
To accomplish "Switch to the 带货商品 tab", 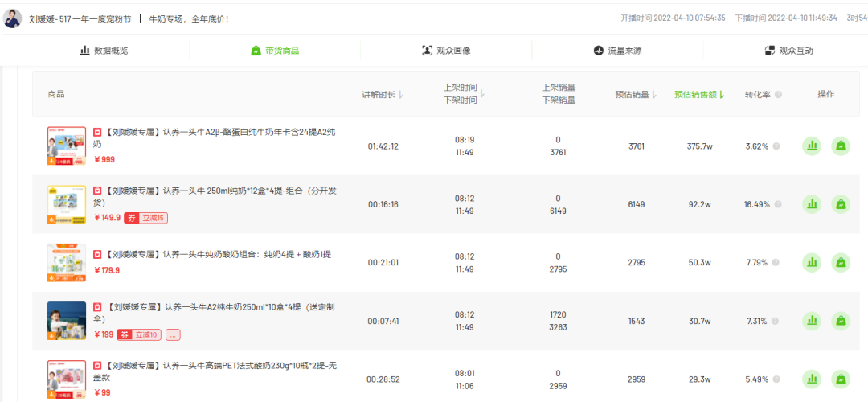I will point(275,51).
